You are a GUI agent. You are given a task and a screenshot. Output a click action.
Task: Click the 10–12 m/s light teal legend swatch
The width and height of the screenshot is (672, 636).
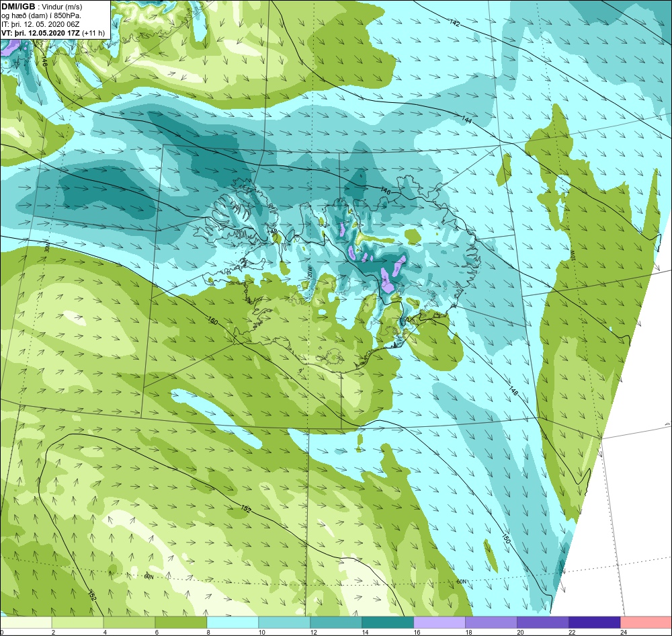[284, 623]
